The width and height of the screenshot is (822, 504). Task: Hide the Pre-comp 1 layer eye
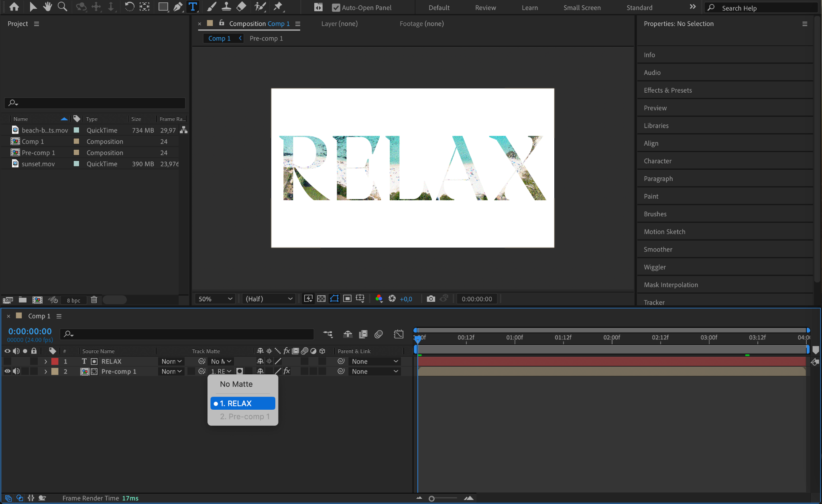pos(7,372)
